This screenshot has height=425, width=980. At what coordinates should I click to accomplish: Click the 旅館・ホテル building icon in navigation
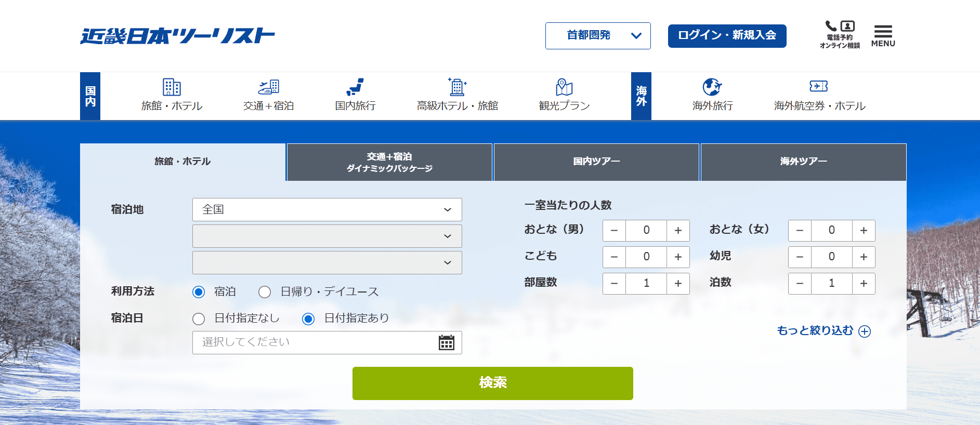pyautogui.click(x=172, y=87)
